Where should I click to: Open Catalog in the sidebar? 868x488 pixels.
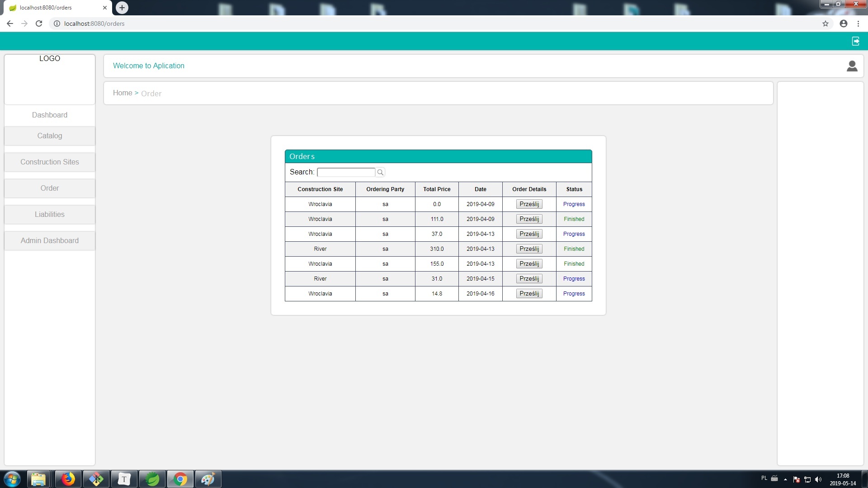(50, 136)
